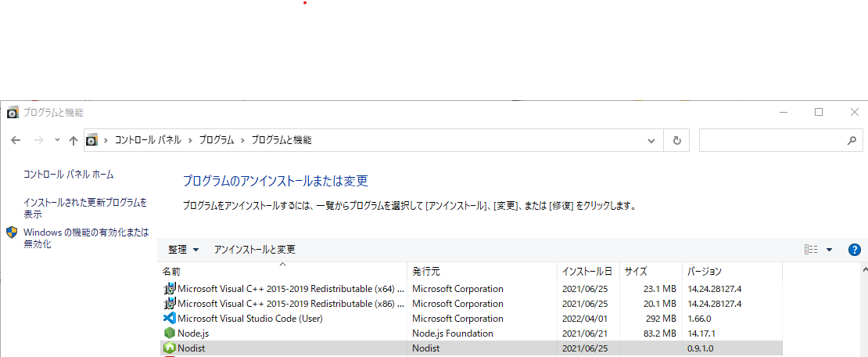868x357 pixels.
Task: Click the Nodist program icon
Action: [x=170, y=348]
